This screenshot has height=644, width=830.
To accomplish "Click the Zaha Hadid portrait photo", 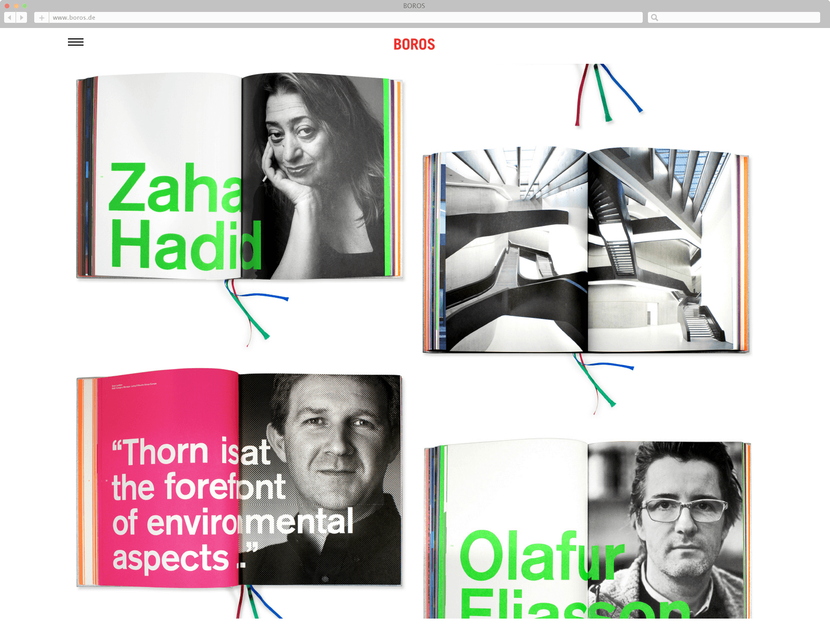I will (x=314, y=176).
